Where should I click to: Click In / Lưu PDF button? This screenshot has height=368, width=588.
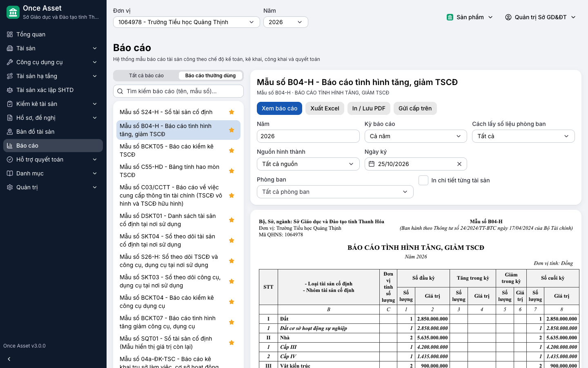tap(369, 108)
